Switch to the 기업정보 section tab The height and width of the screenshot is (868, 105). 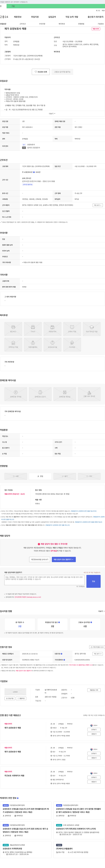click(101, 24)
